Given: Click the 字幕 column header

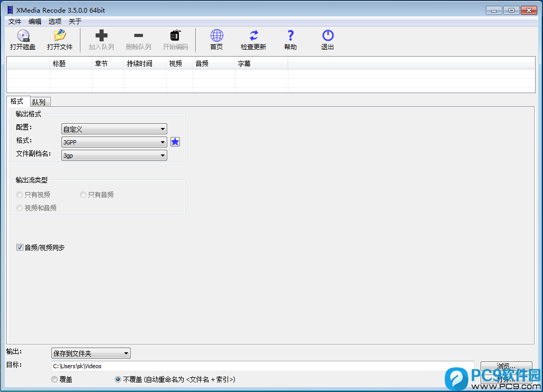Looking at the screenshot, I should click(262, 63).
